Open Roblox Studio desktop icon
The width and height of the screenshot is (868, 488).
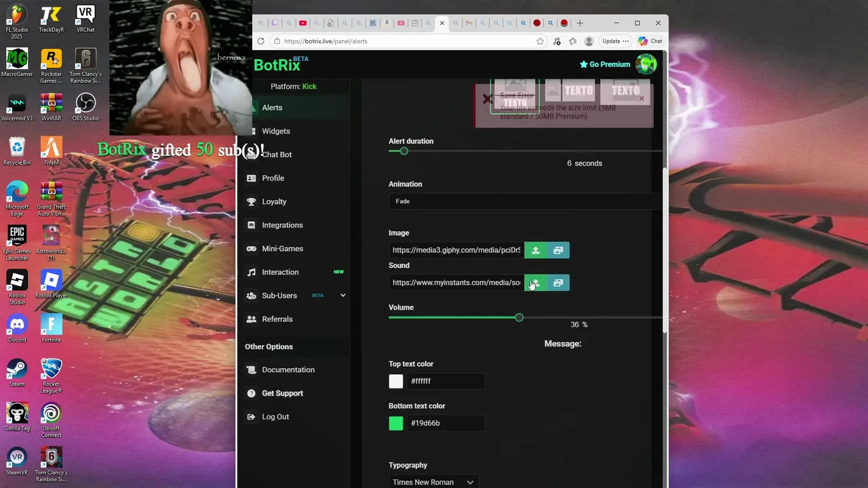coord(17,288)
